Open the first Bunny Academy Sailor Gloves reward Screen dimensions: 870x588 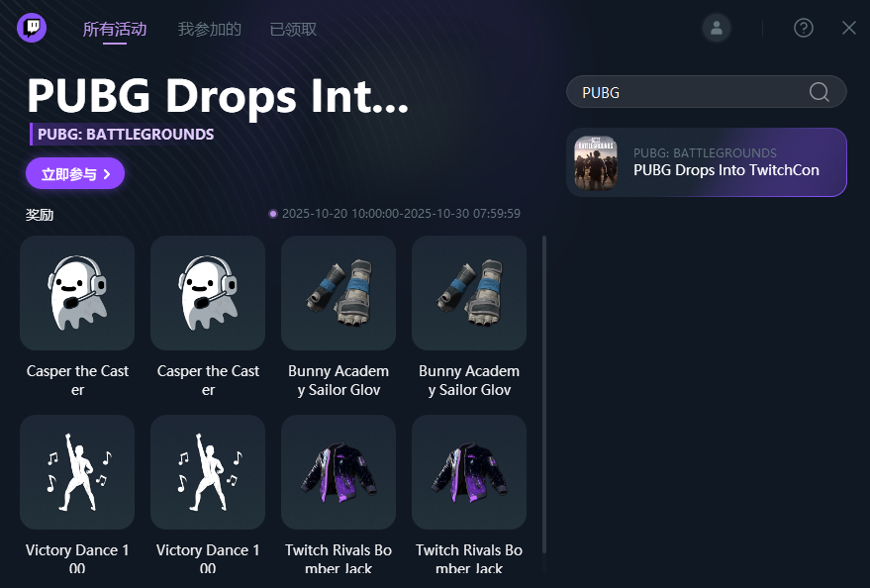pos(338,293)
